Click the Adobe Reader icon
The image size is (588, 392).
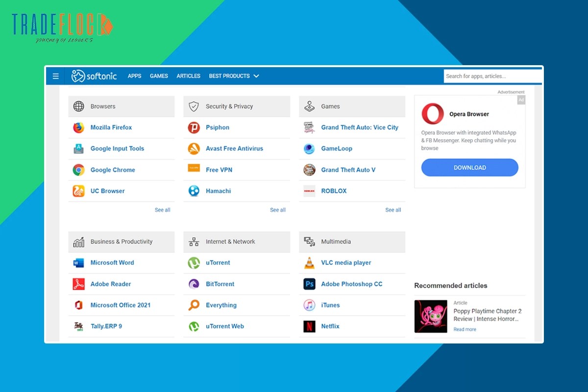tap(78, 284)
